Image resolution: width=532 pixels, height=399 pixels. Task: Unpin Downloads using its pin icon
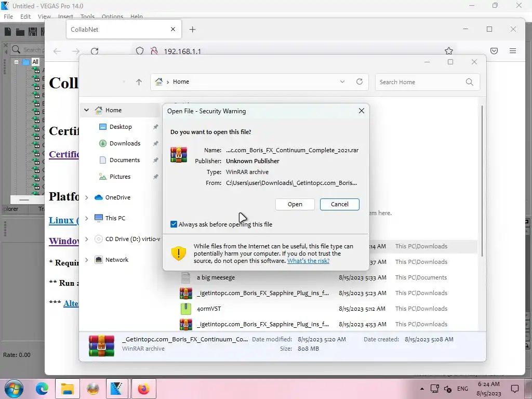pos(155,143)
